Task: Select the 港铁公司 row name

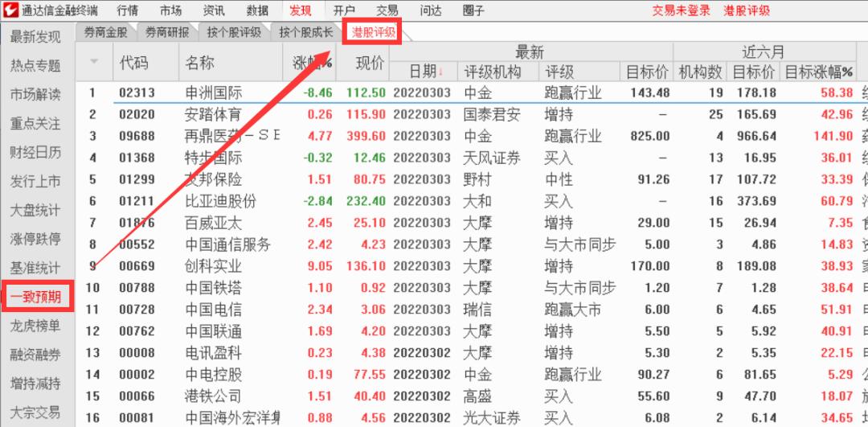Action: coord(213,396)
